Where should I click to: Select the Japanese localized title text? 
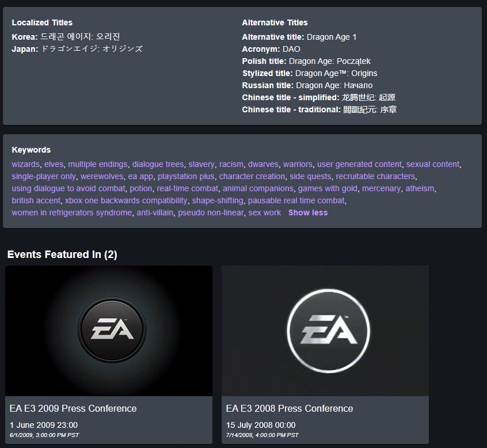(92, 49)
